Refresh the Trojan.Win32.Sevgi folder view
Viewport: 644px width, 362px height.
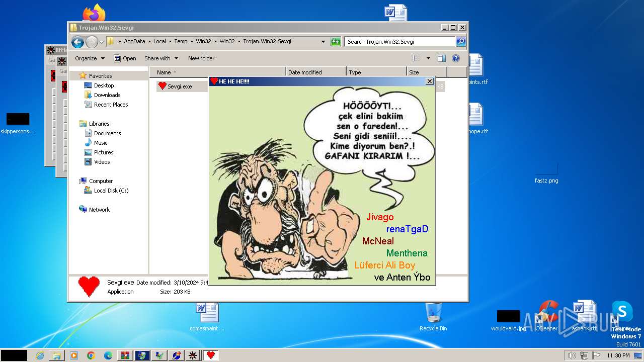click(336, 42)
